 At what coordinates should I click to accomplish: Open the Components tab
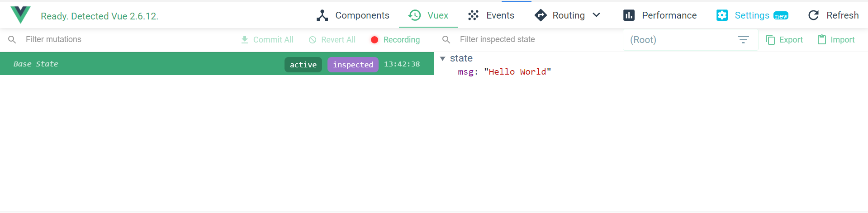pyautogui.click(x=353, y=15)
